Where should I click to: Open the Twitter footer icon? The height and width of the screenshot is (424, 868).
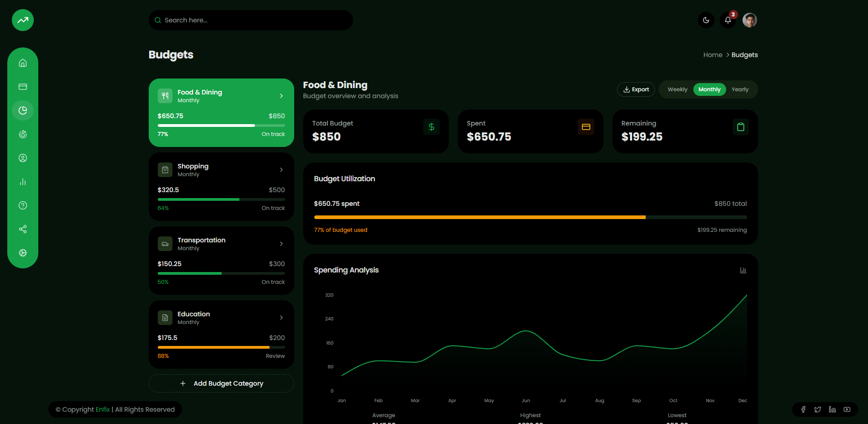[x=818, y=409]
